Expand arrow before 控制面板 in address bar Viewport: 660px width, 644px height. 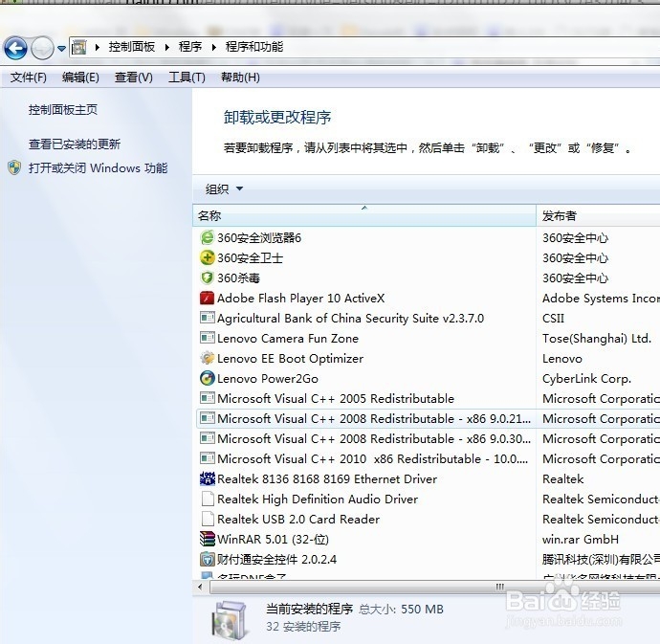point(98,47)
